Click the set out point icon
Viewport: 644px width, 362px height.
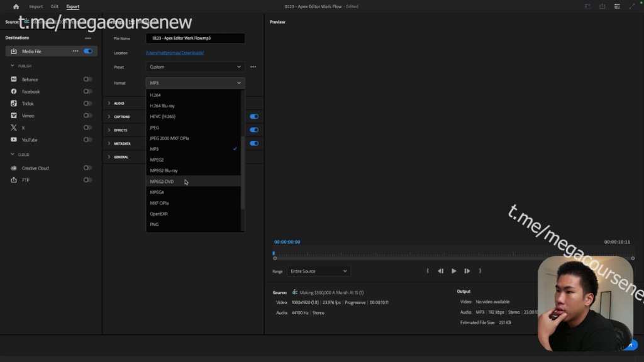coord(480,271)
